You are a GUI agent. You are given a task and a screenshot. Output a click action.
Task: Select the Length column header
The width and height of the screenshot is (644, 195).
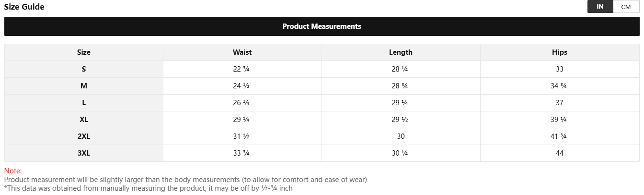point(401,52)
